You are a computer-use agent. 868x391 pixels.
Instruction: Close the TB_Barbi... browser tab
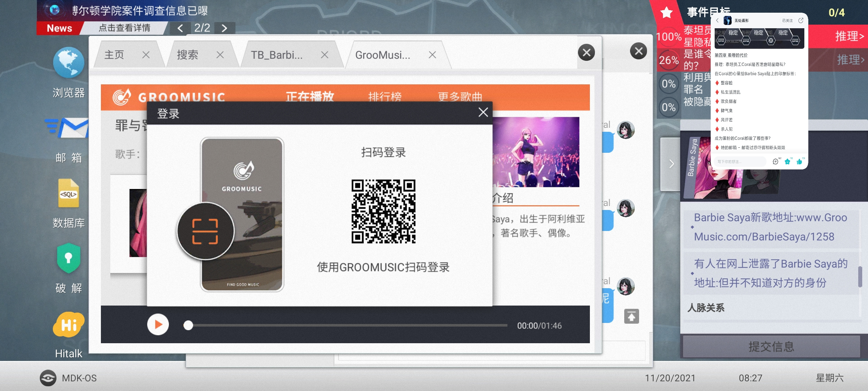(324, 55)
